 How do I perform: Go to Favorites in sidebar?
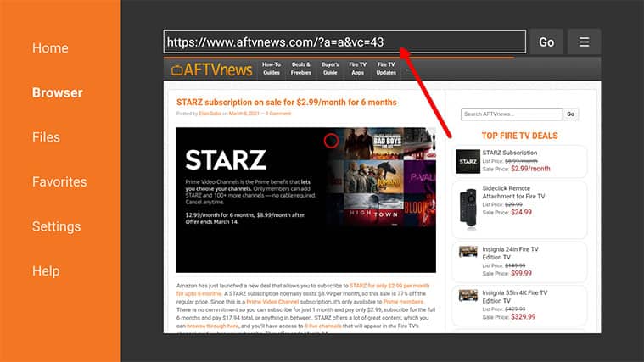pyautogui.click(x=59, y=181)
